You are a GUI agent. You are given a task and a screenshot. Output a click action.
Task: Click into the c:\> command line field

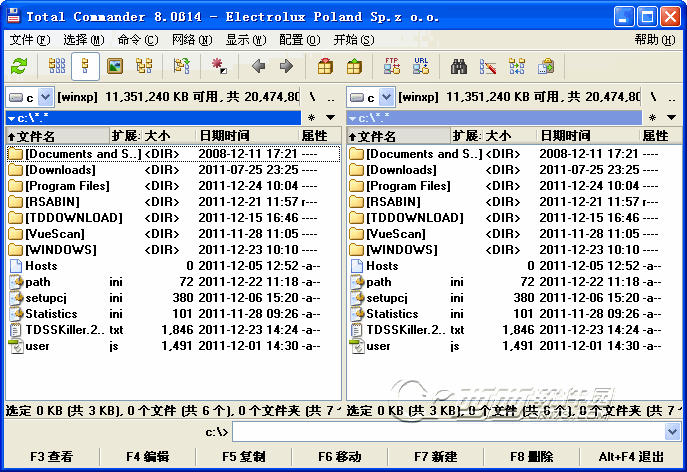449,432
